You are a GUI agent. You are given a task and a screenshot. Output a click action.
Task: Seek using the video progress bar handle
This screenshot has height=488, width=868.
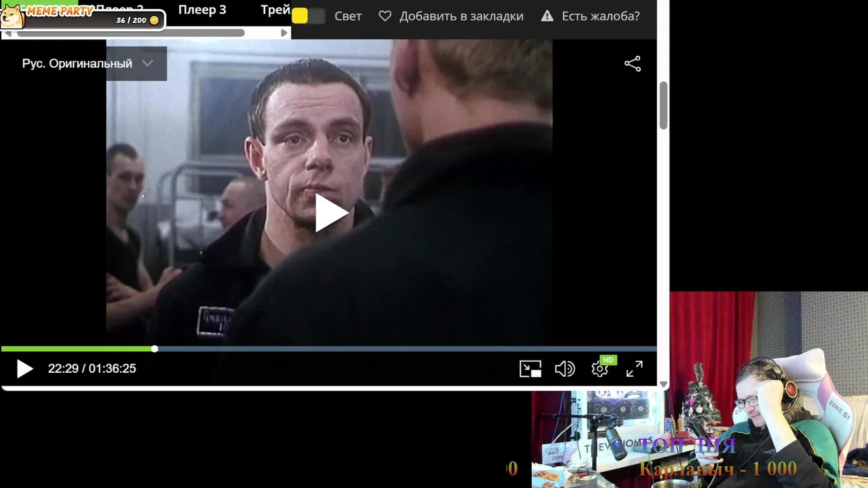point(155,348)
